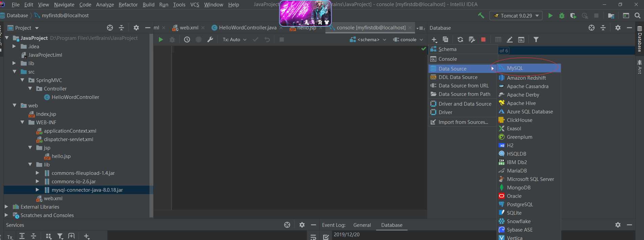Open the Tx: Auto dropdown

point(234,39)
